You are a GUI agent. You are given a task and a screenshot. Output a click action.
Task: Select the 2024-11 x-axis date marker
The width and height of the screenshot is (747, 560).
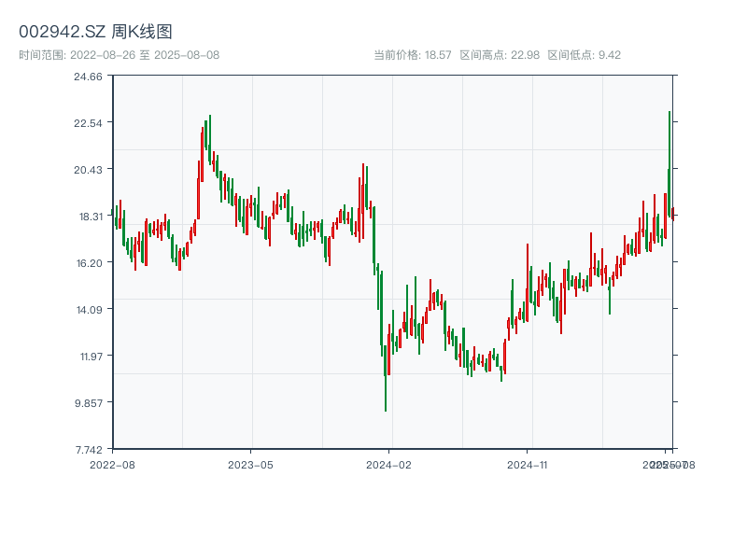point(528,464)
